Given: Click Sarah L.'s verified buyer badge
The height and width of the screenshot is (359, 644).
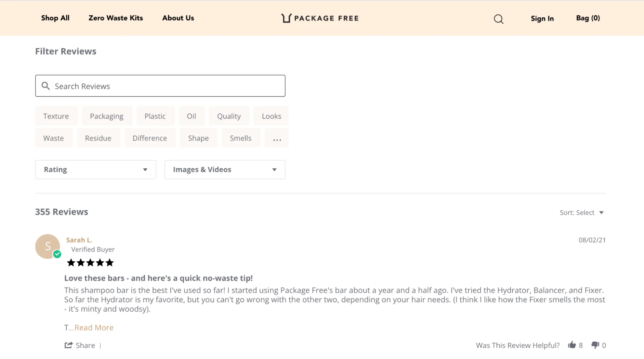Looking at the screenshot, I should [x=58, y=254].
